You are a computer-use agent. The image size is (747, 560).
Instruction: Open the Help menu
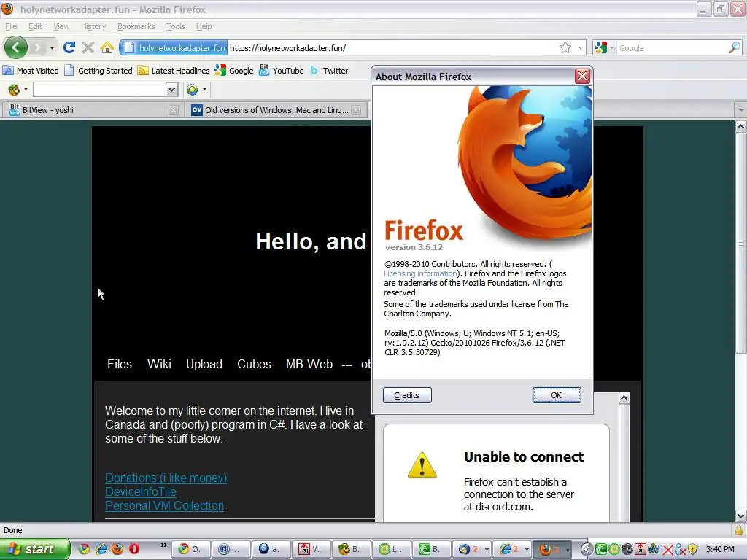tap(204, 26)
